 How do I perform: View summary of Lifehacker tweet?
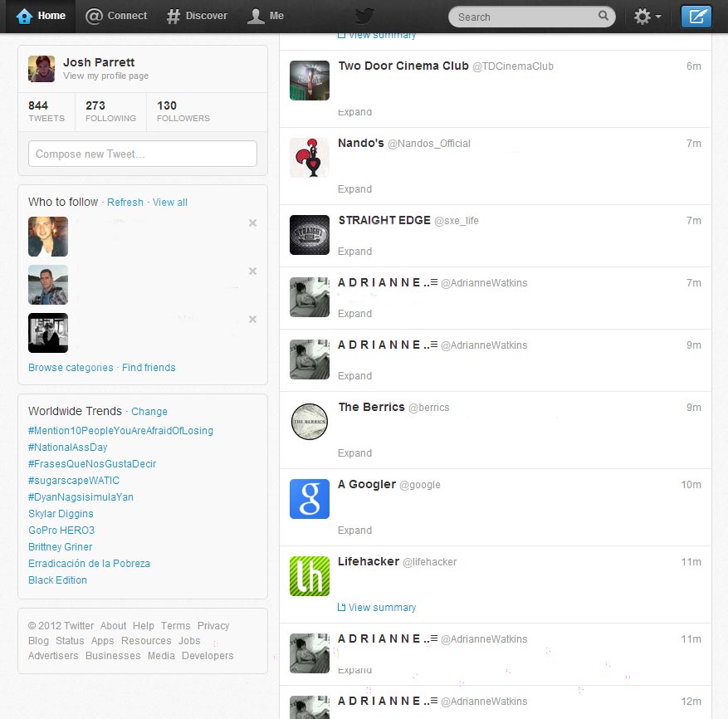click(x=377, y=608)
